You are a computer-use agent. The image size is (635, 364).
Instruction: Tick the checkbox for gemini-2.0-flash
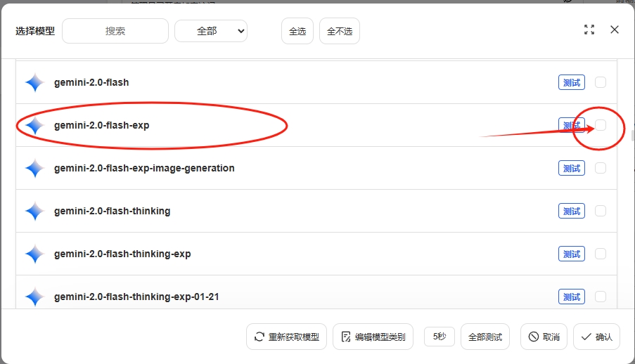coord(601,82)
